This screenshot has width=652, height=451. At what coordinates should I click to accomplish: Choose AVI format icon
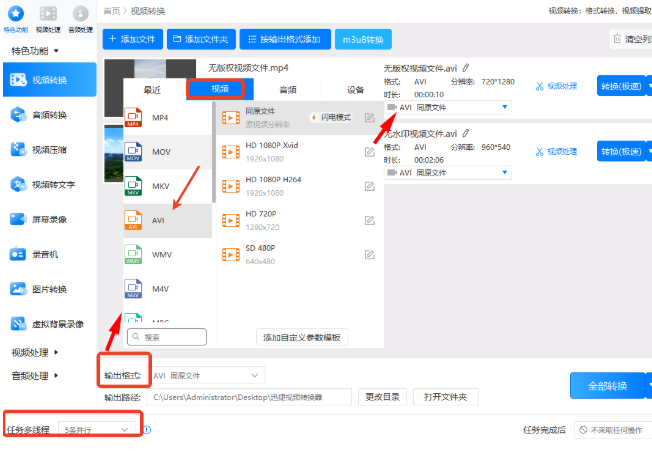(133, 220)
